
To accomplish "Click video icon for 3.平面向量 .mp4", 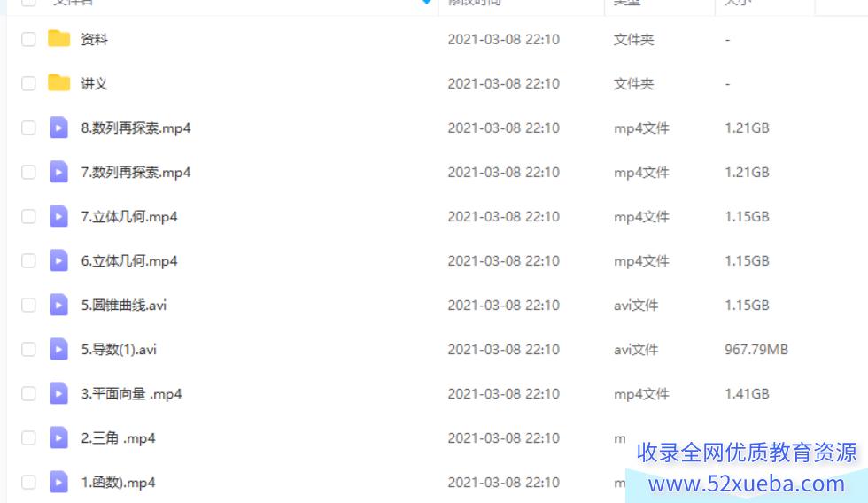I will pos(58,393).
